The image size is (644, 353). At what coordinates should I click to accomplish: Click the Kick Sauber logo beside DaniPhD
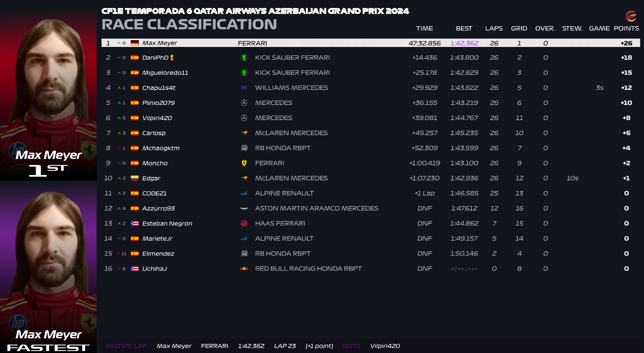point(244,58)
